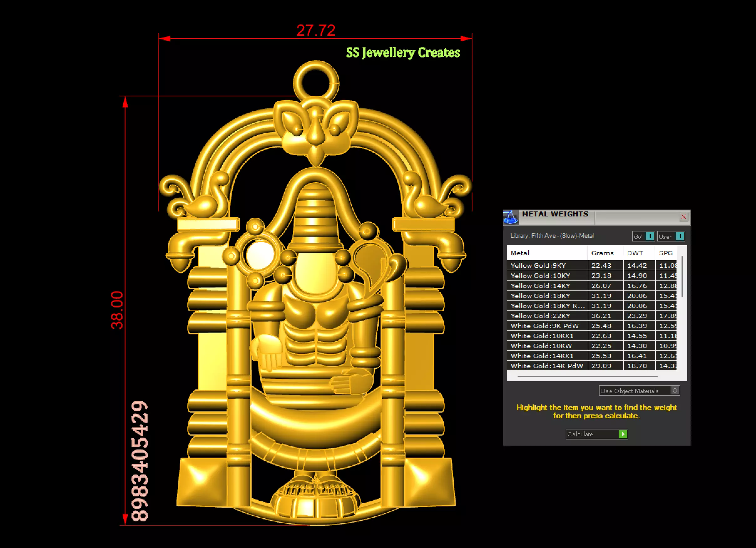Click grams value 22.63
Image resolution: width=756 pixels, height=548 pixels.
coord(601,336)
